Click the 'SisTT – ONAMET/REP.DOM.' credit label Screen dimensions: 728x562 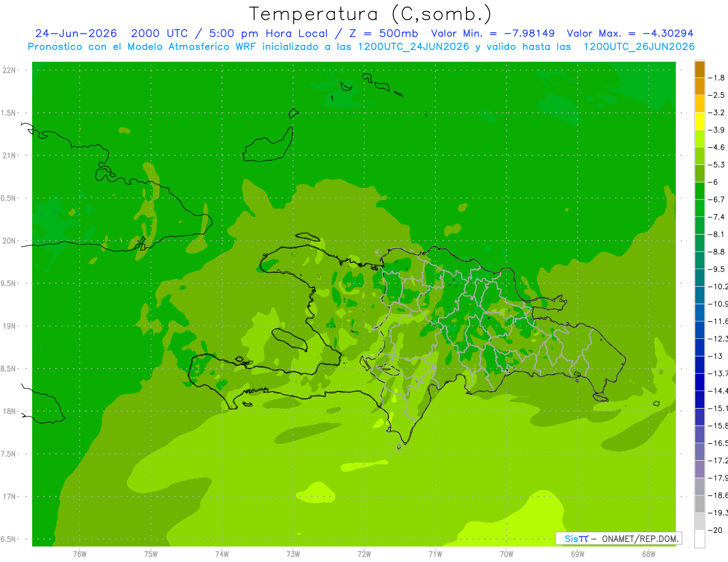pyautogui.click(x=619, y=538)
